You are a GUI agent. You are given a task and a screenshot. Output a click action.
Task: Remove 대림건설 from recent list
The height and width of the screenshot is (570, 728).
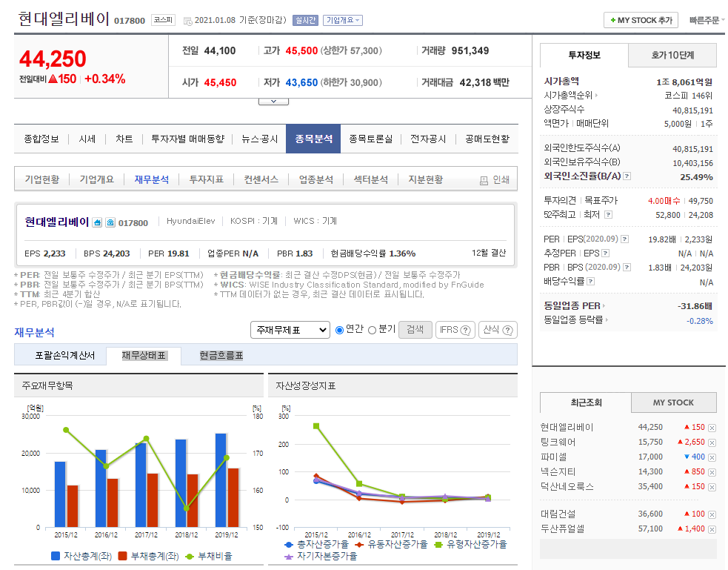pyautogui.click(x=712, y=514)
